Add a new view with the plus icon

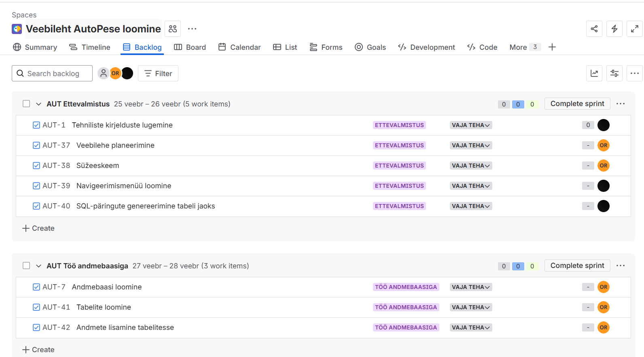point(552,47)
